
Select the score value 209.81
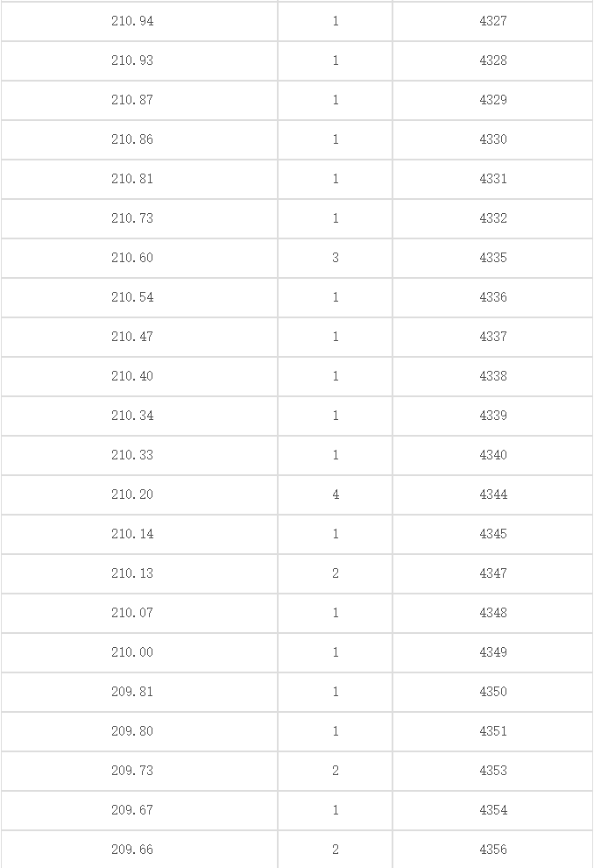click(x=132, y=692)
